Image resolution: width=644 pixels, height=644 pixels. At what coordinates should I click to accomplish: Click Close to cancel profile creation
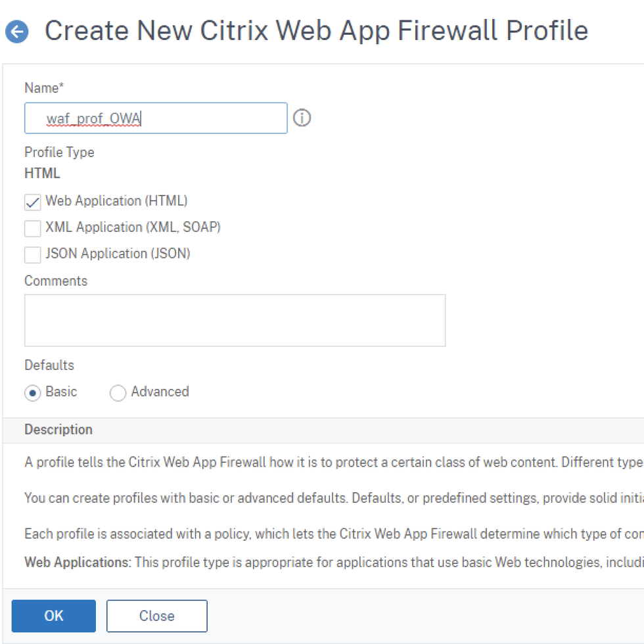pos(156,616)
